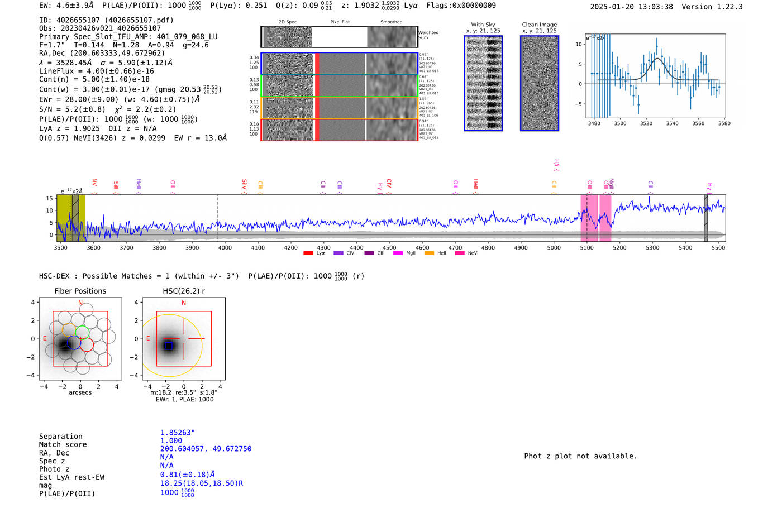Viewport: 782px width, 532px height.
Task: Click the Phot z plot not available message
Action: pyautogui.click(x=580, y=456)
